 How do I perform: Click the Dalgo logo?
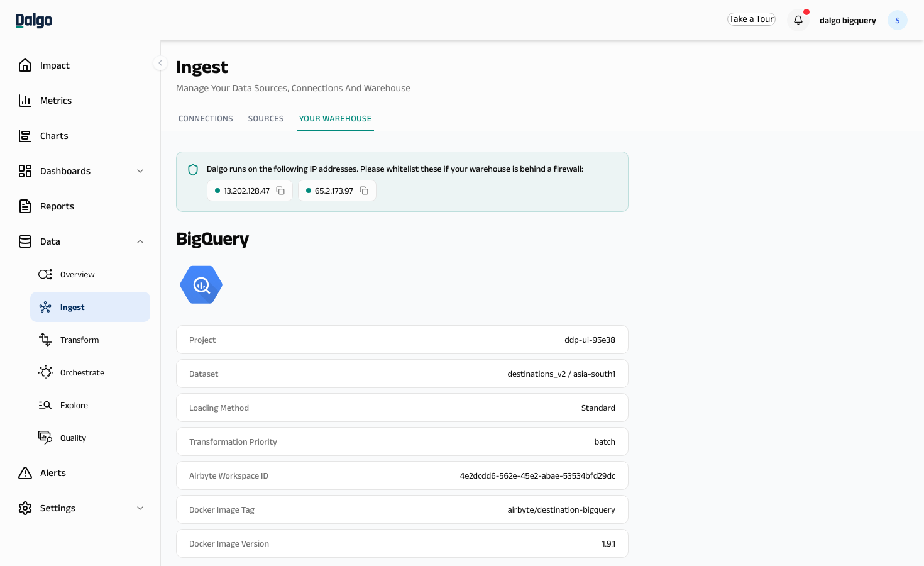click(34, 20)
